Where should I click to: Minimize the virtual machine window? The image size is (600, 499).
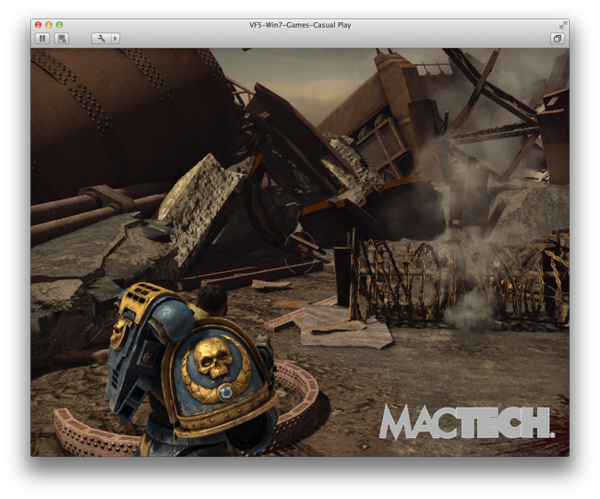[48, 23]
